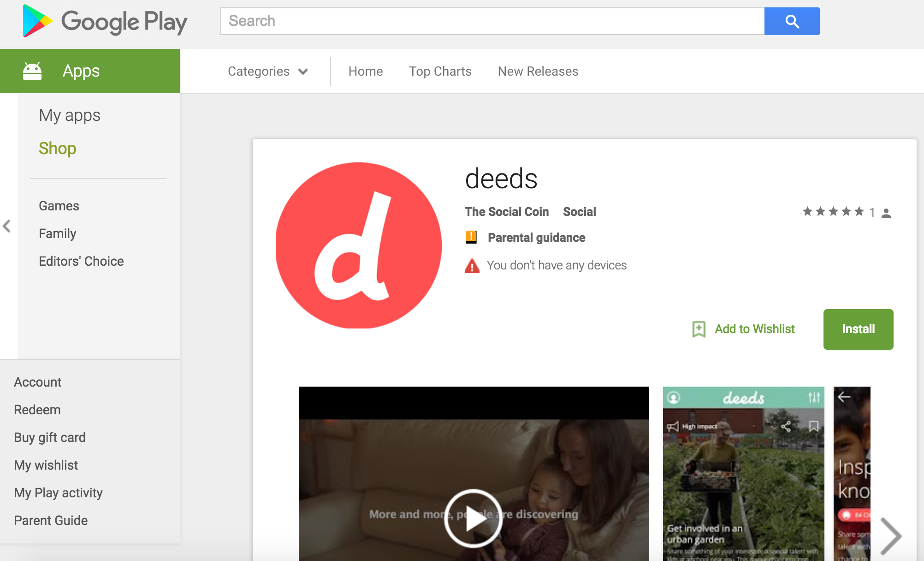Click the red deeds app icon
924x561 pixels.
coord(358,245)
